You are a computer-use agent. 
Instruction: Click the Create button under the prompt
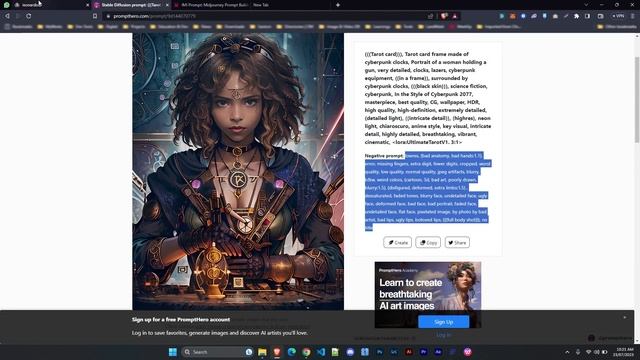tap(398, 242)
